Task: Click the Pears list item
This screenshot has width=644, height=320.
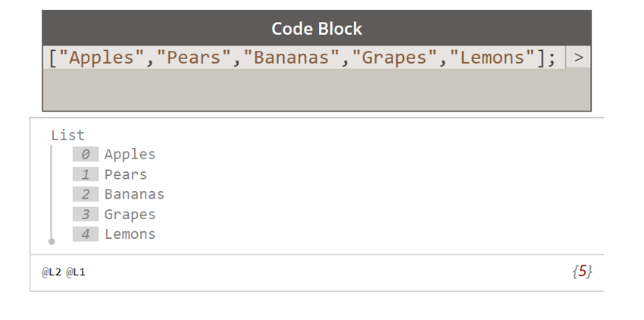Action: [126, 174]
